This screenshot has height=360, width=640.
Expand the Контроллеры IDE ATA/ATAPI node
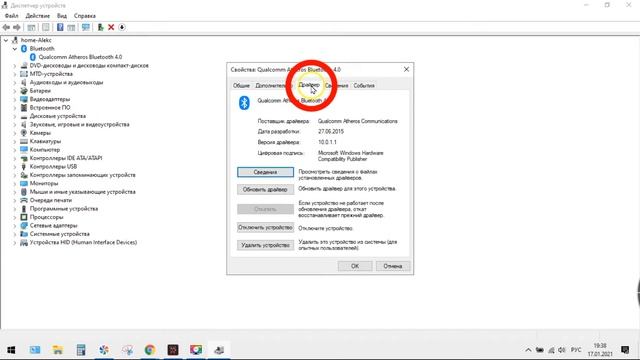click(x=15, y=158)
